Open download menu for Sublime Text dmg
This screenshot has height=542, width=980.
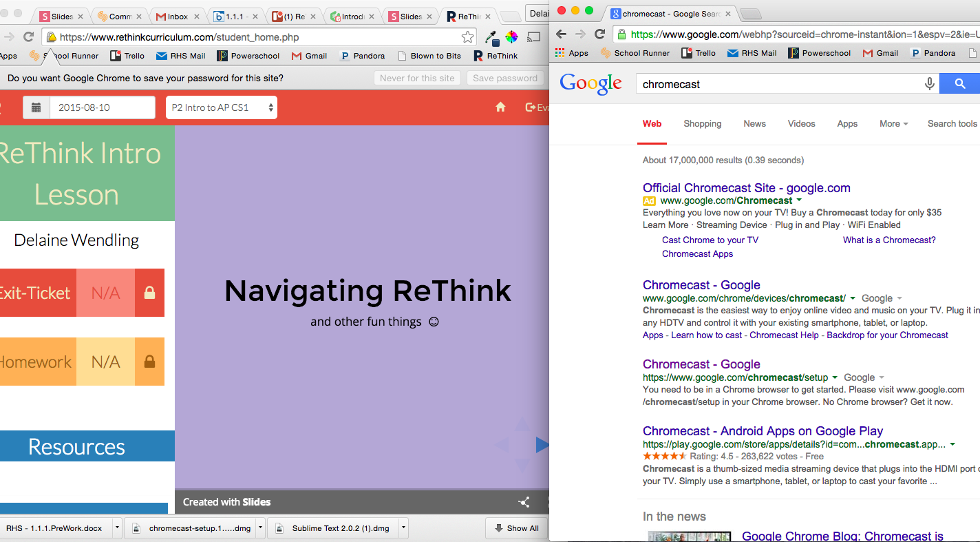point(403,528)
